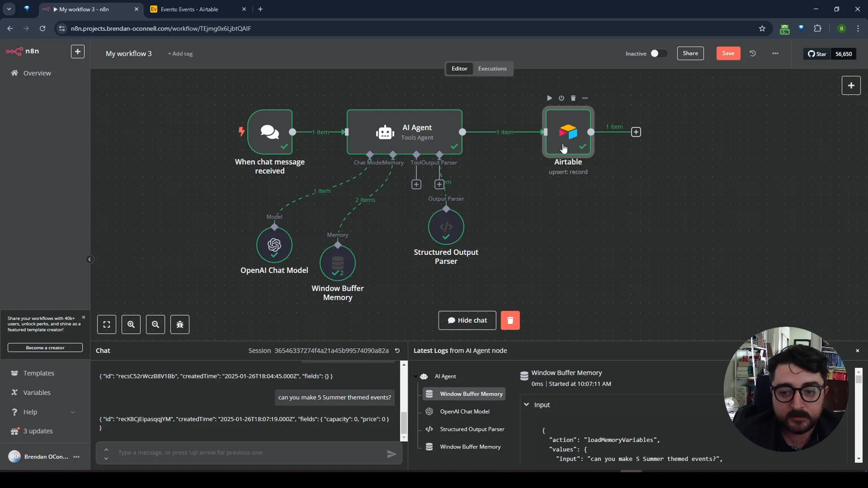Click the Window Buffer Memory icon
Viewport: 868px width, 488px height.
click(x=337, y=263)
